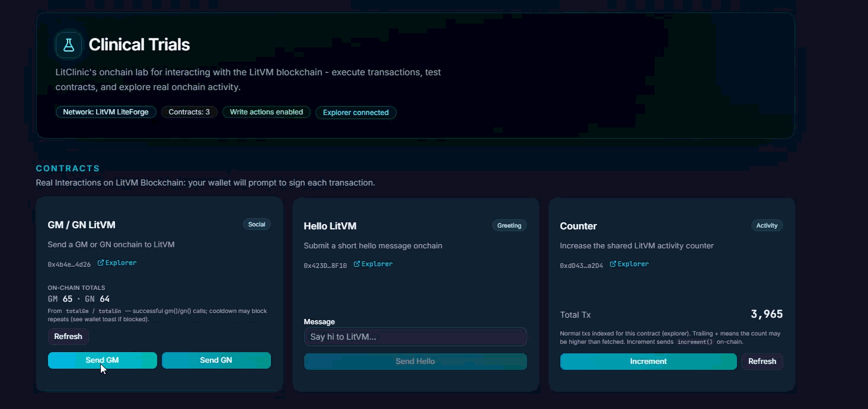
Task: Click the Explorer connected status badge
Action: point(356,113)
